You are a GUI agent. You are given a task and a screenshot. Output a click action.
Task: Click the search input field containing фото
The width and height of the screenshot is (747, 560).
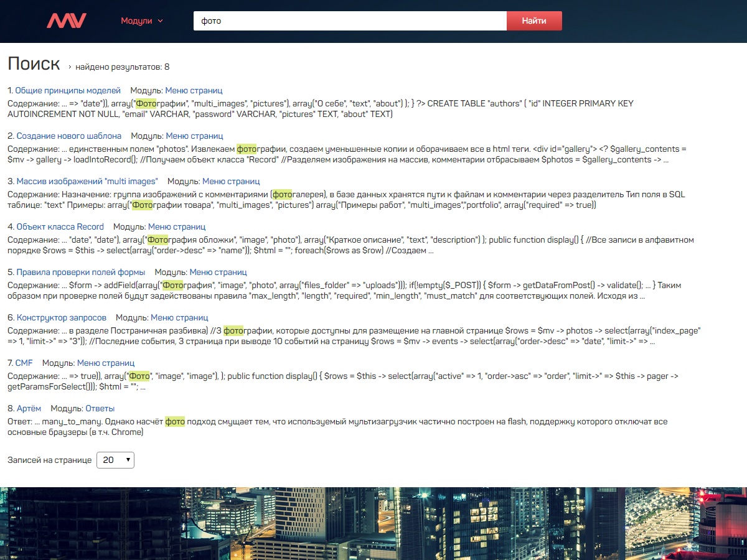[350, 21]
